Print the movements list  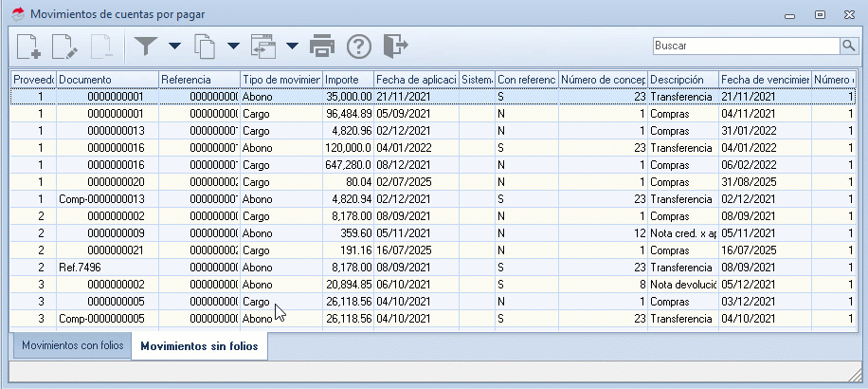tap(322, 46)
